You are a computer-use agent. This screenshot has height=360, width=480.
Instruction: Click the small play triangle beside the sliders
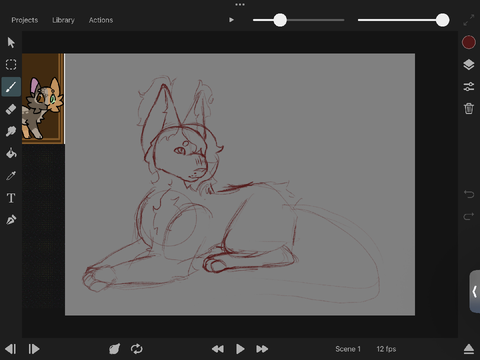(x=231, y=20)
